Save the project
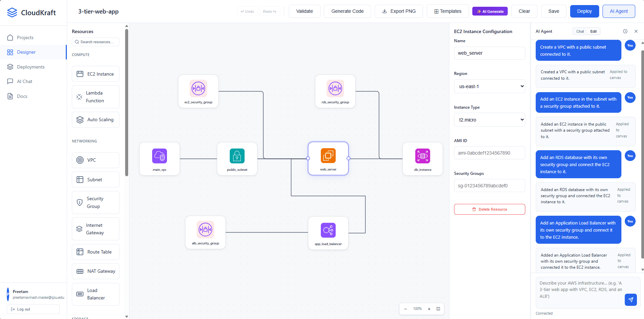The width and height of the screenshot is (644, 319). 554,11
